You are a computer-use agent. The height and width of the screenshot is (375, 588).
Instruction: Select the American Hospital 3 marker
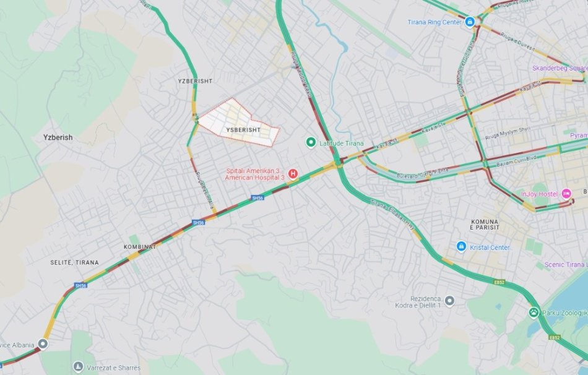293,174
